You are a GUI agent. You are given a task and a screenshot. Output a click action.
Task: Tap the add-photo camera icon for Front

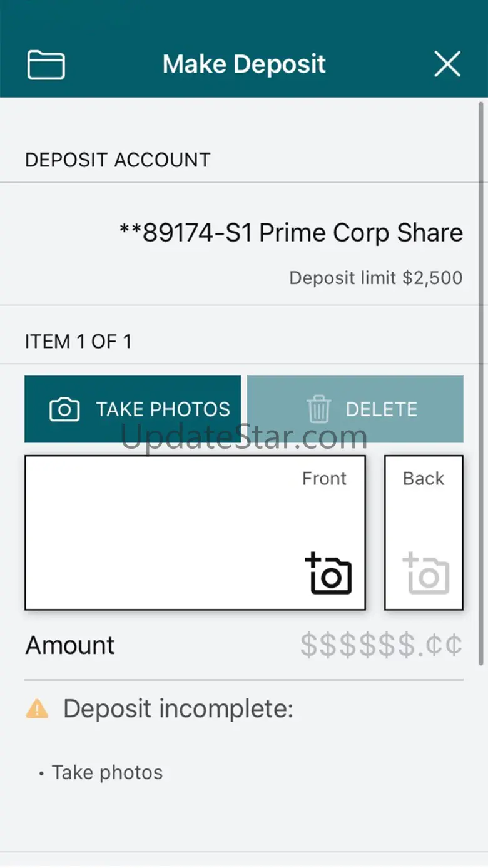point(328,573)
